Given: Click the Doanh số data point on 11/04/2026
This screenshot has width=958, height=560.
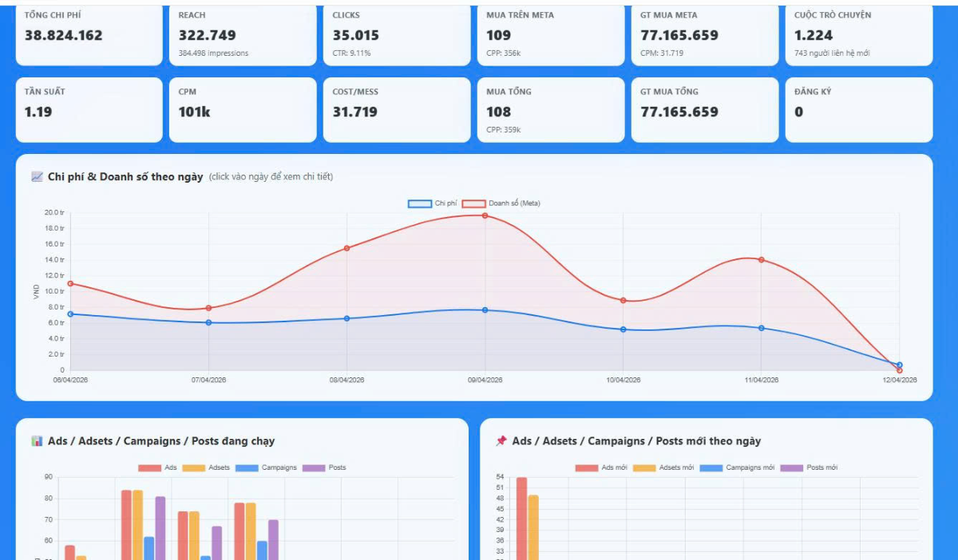Looking at the screenshot, I should click(x=761, y=259).
